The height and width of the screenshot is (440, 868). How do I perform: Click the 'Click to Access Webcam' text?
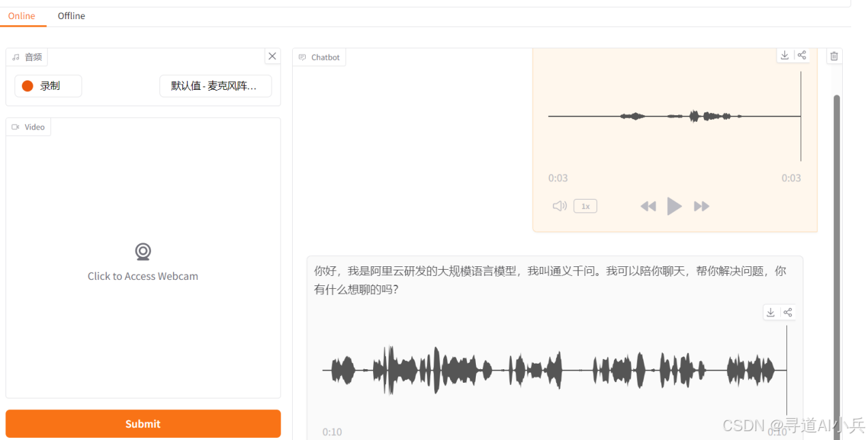[x=143, y=276]
